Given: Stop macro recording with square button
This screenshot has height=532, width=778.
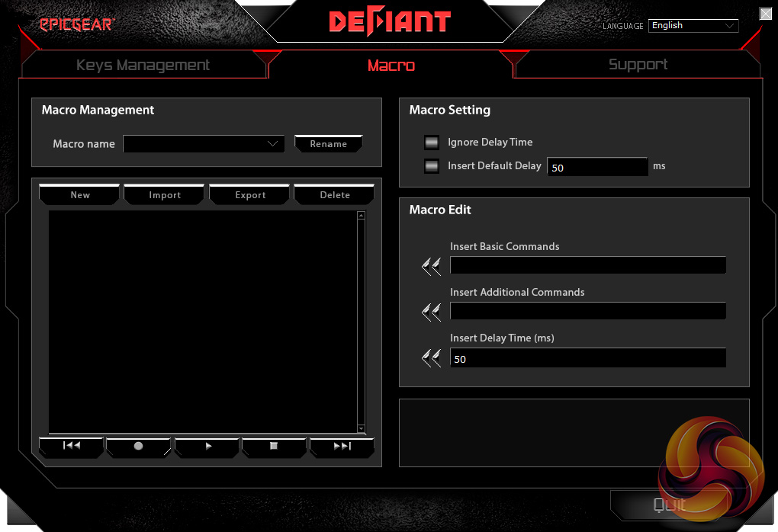Looking at the screenshot, I should [274, 446].
